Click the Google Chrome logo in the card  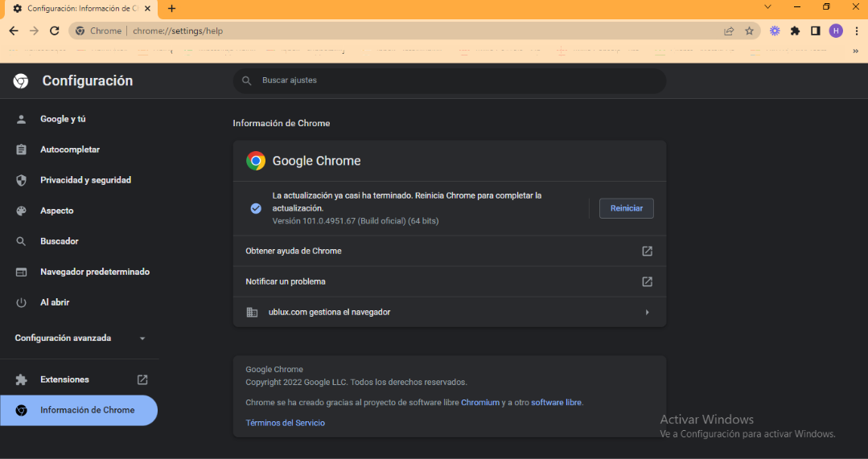click(x=256, y=161)
